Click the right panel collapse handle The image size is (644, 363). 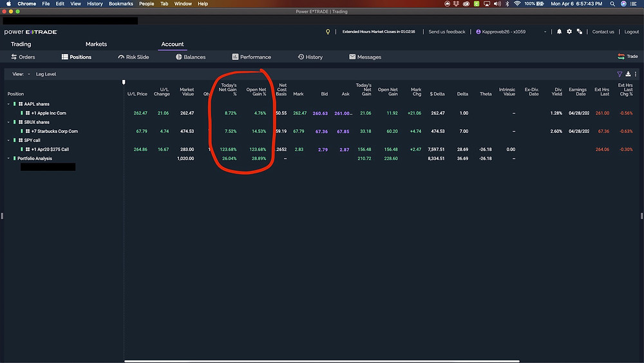coord(641,216)
